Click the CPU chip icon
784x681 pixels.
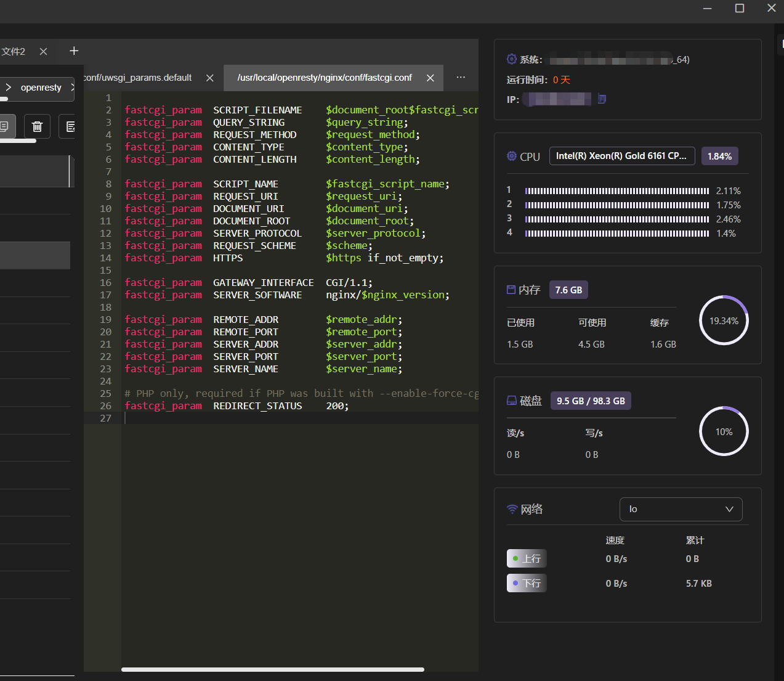512,156
